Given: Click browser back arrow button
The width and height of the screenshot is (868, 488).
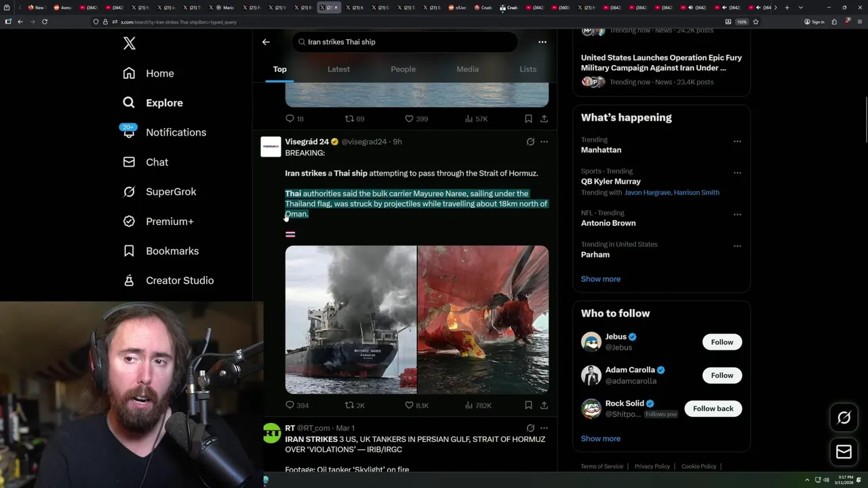Looking at the screenshot, I should (x=20, y=22).
